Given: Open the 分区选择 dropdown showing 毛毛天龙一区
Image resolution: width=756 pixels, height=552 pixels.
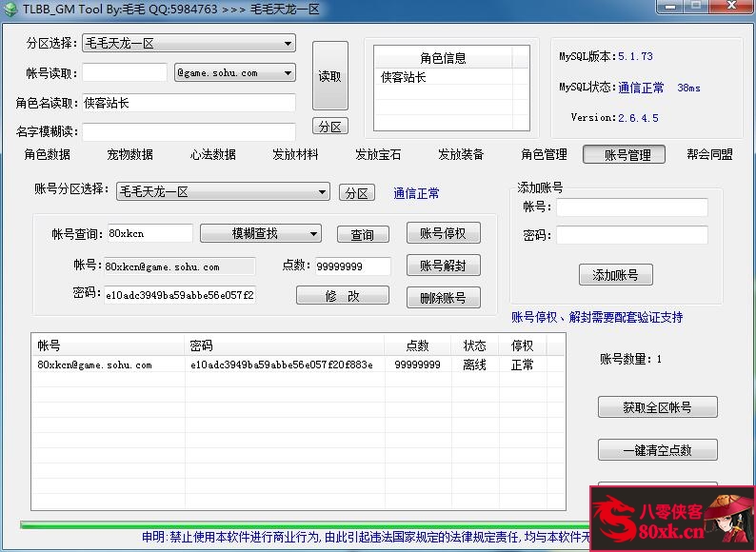Looking at the screenshot, I should click(189, 44).
